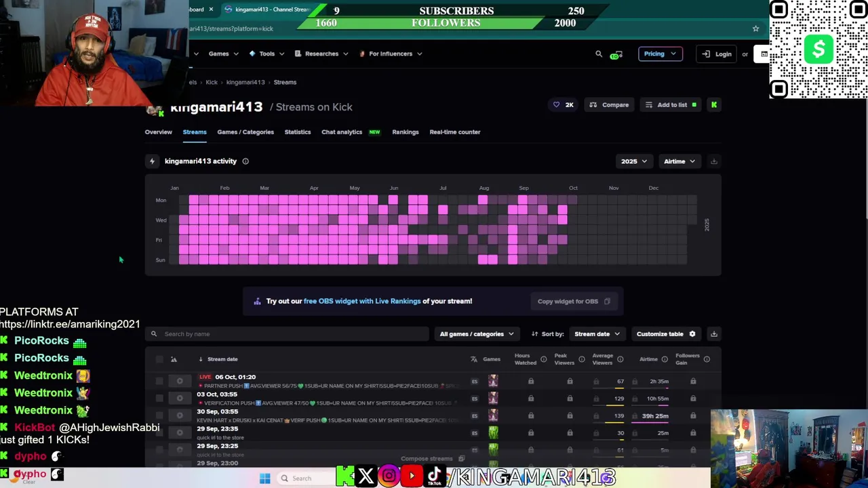This screenshot has height=488, width=868.
Task: Click the Kick breadcrumb link
Action: 212,82
